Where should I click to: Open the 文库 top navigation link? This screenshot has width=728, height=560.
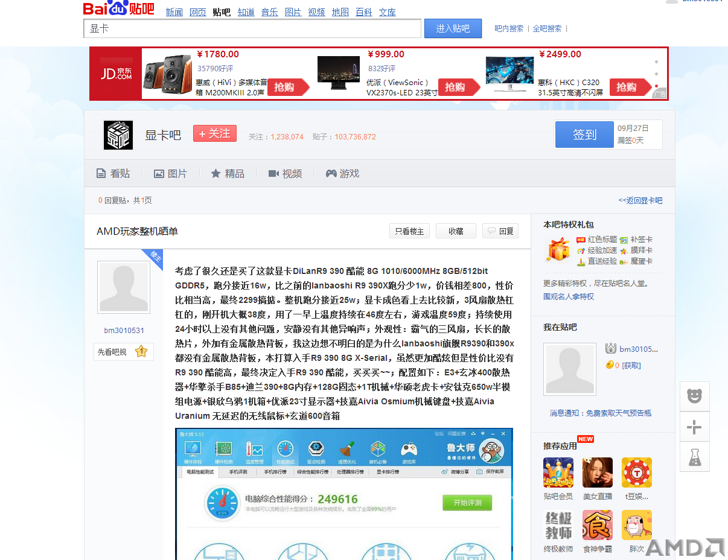point(388,12)
